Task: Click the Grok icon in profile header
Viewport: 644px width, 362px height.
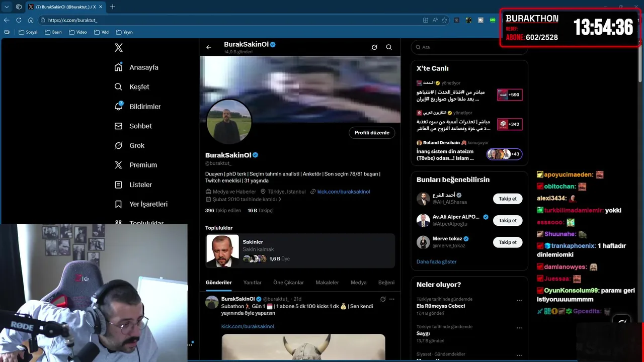Action: [x=374, y=47]
